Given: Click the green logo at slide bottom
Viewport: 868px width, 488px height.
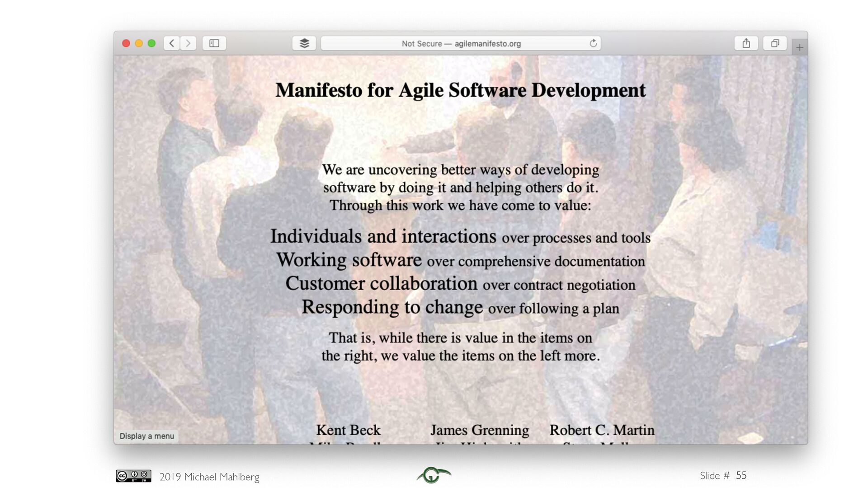Looking at the screenshot, I should pyautogui.click(x=434, y=474).
